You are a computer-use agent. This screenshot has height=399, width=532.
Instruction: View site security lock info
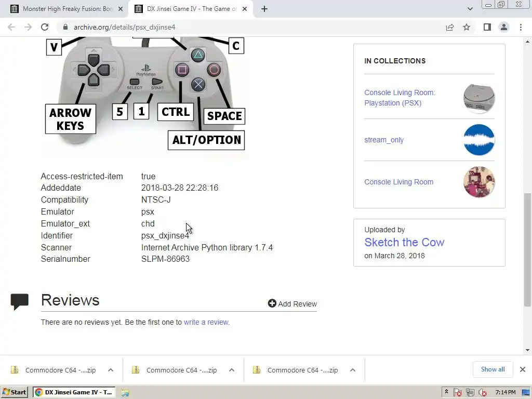[65, 27]
